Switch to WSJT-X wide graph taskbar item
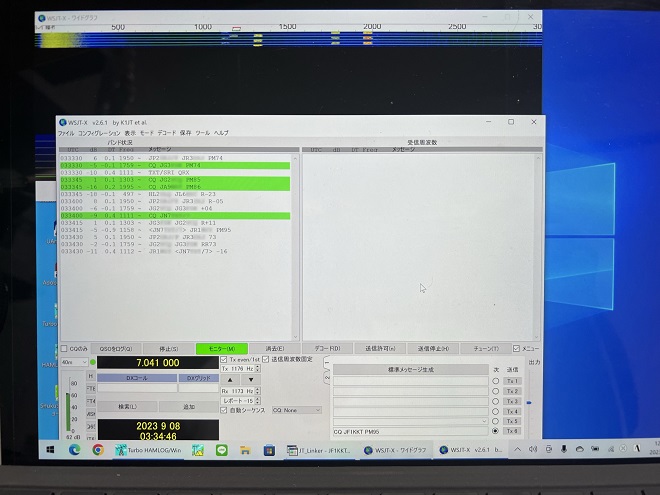Viewport: 660px width, 495px height. click(x=395, y=450)
